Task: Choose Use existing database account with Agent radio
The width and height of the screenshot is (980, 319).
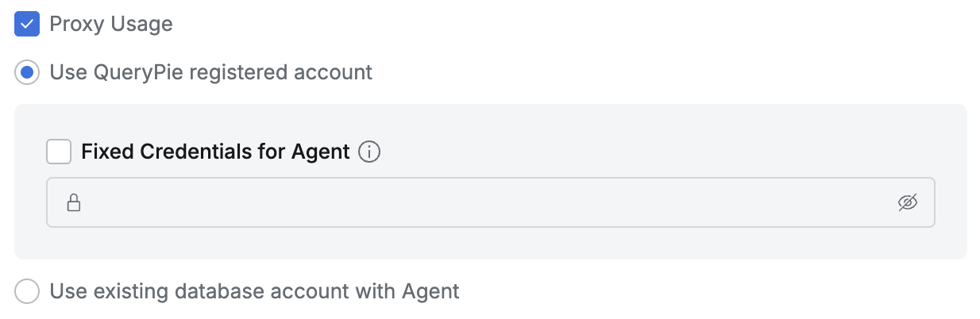Action: pos(27,291)
